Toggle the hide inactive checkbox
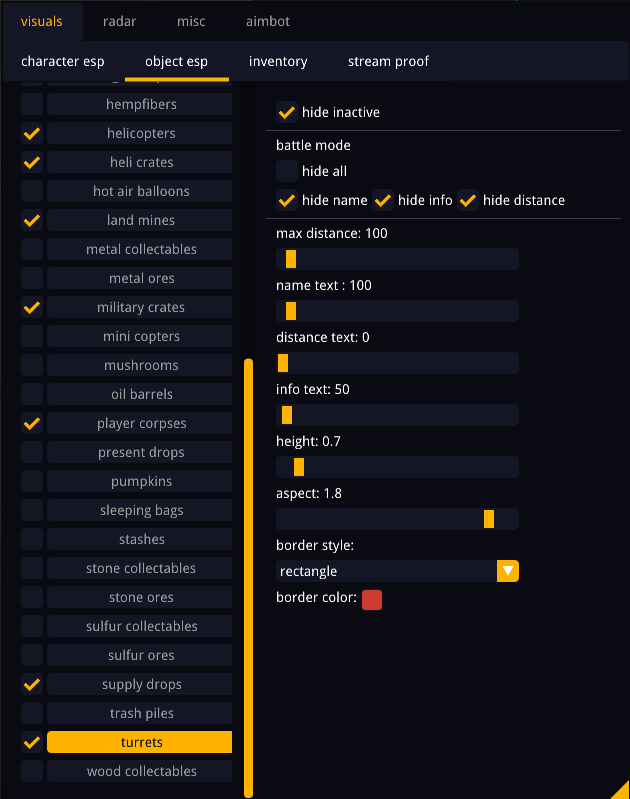The image size is (630, 799). [x=287, y=113]
